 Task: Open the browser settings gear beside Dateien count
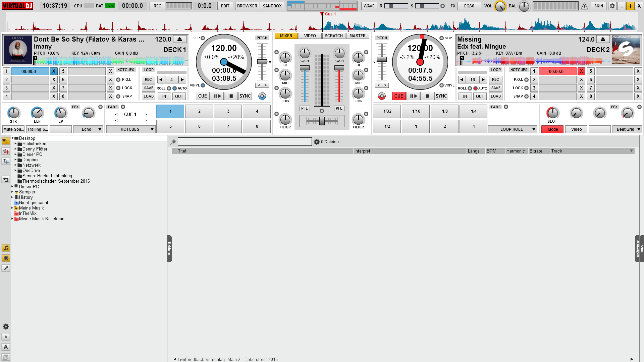[x=317, y=141]
